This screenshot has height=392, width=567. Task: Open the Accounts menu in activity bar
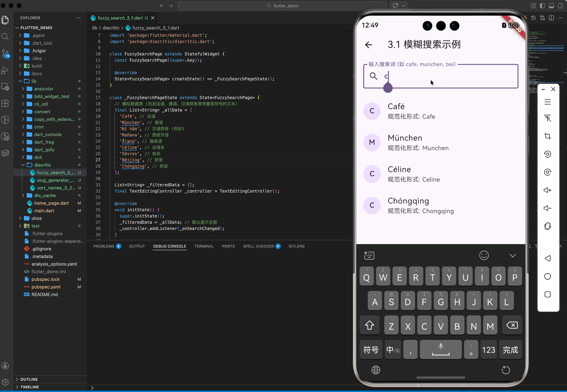pos(5,366)
